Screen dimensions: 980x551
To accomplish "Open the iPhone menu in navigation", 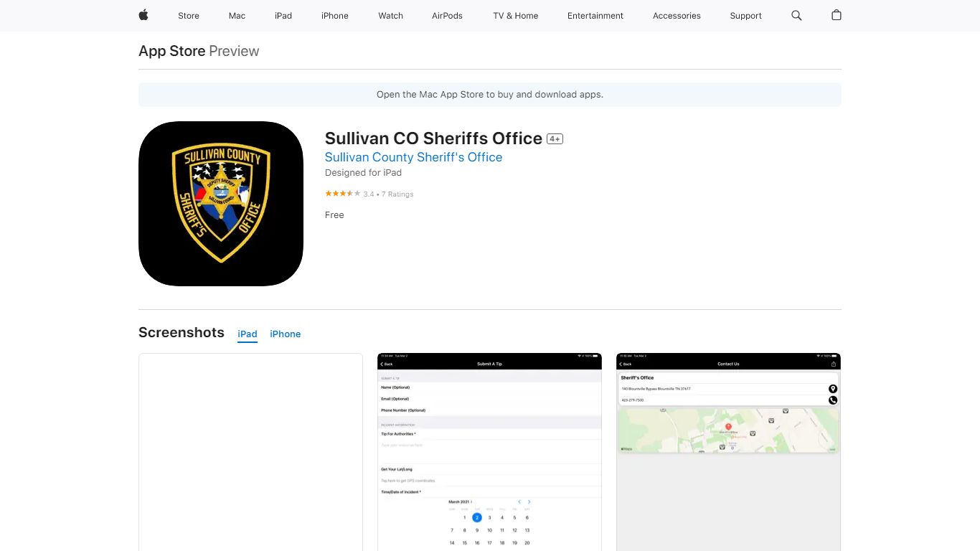I will [x=335, y=16].
